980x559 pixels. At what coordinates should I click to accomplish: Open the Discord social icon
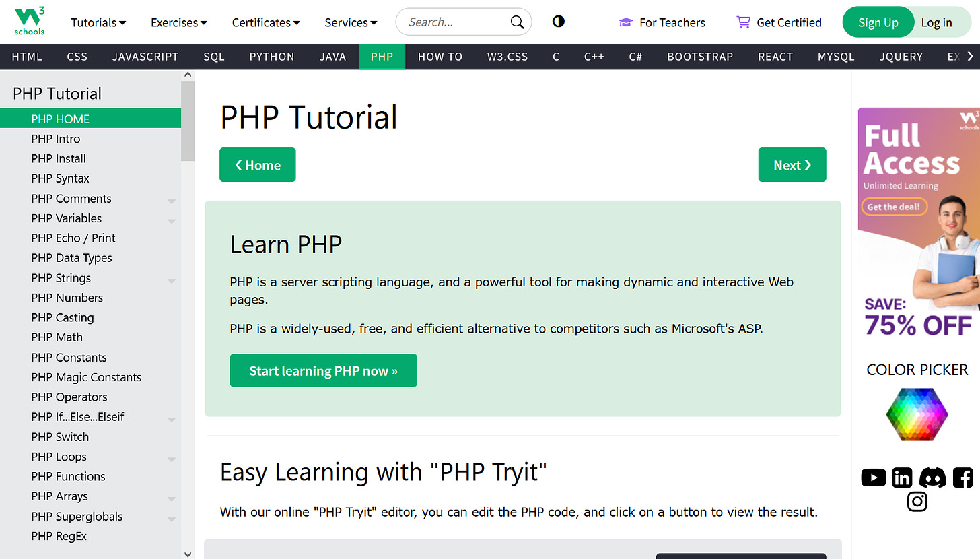click(x=932, y=478)
